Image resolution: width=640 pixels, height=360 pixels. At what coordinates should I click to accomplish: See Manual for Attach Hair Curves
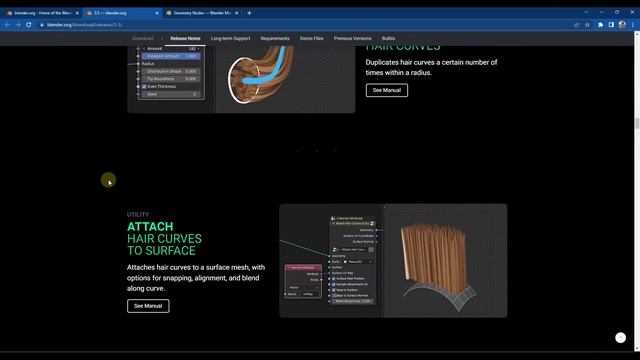click(x=148, y=306)
